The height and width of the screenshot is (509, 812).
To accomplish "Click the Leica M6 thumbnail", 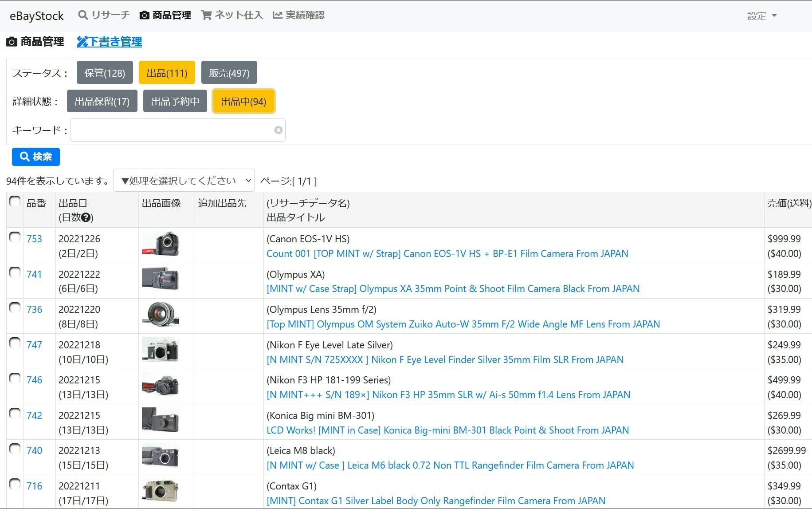I will click(161, 455).
